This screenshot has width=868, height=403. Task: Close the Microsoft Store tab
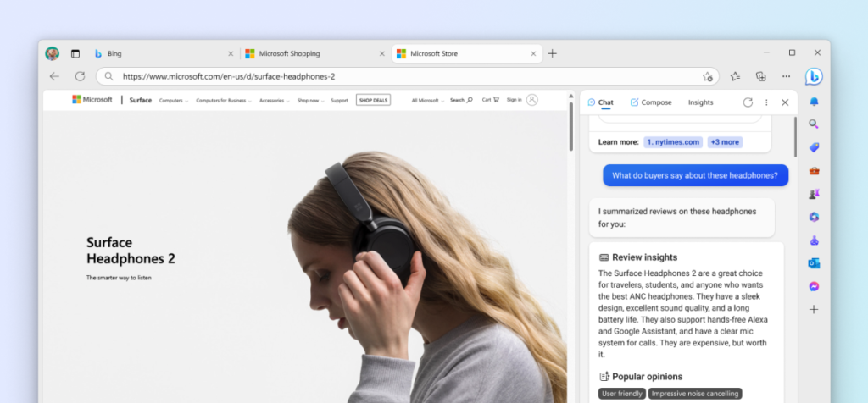pyautogui.click(x=534, y=53)
